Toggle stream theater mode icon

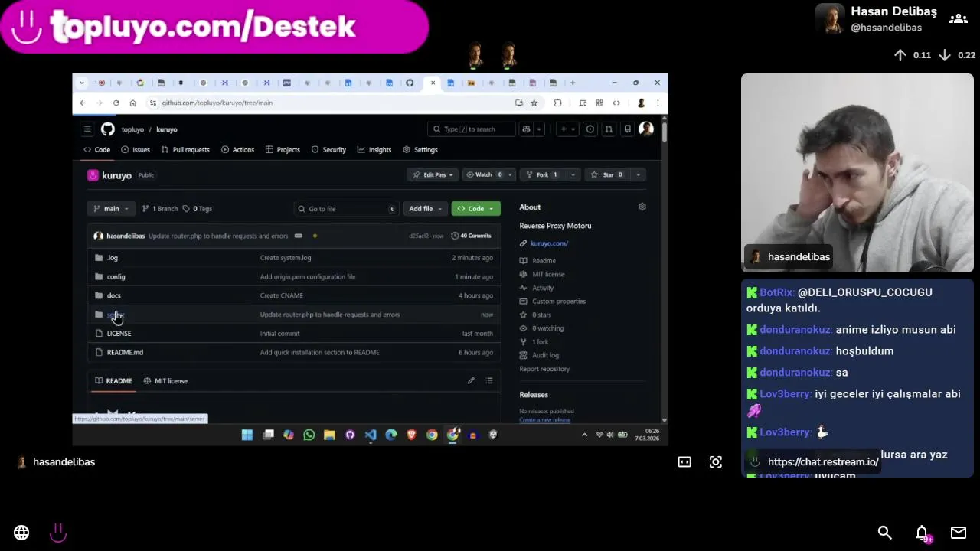(x=684, y=461)
